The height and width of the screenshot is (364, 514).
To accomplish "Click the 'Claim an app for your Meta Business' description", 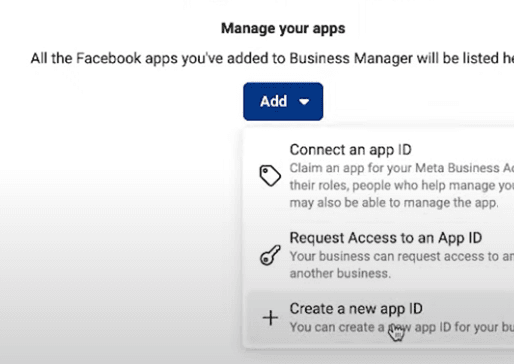I will tap(402, 168).
